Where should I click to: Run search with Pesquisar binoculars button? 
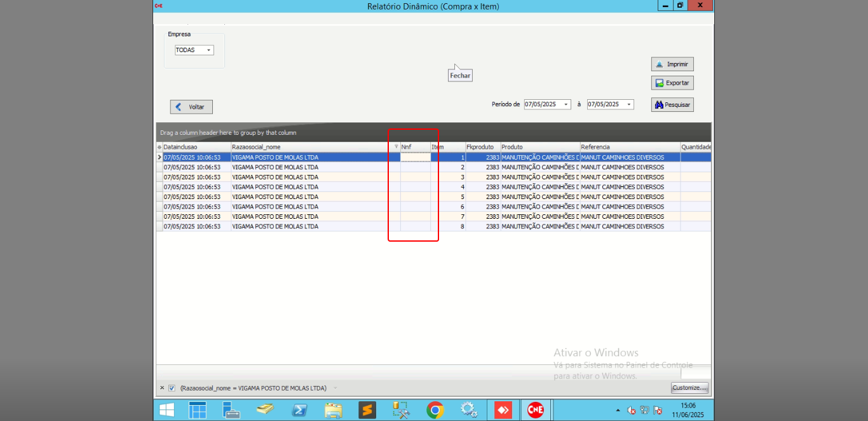click(x=672, y=105)
